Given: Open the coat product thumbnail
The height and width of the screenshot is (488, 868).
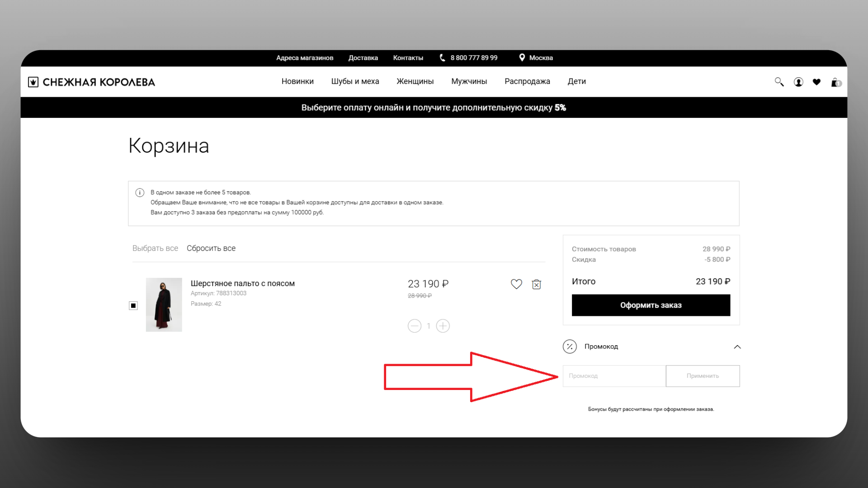Looking at the screenshot, I should click(164, 305).
